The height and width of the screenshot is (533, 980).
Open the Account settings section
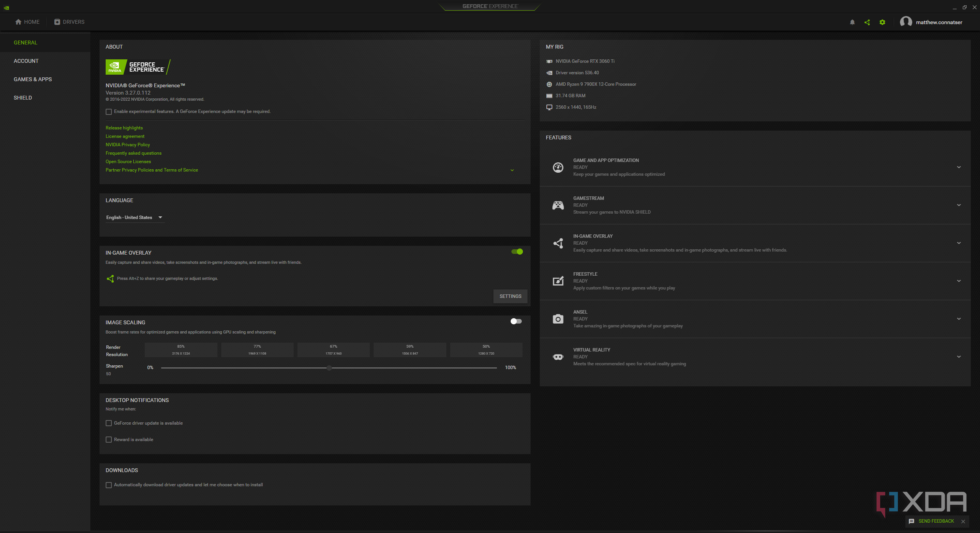(26, 61)
